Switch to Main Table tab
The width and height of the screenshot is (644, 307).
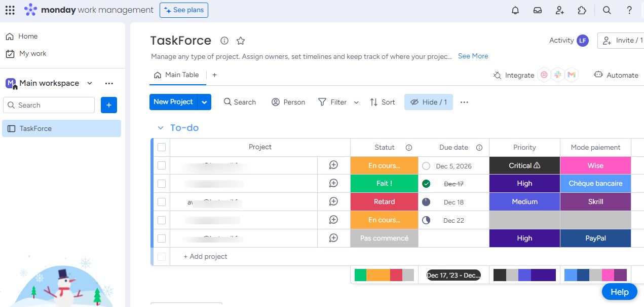(x=177, y=75)
